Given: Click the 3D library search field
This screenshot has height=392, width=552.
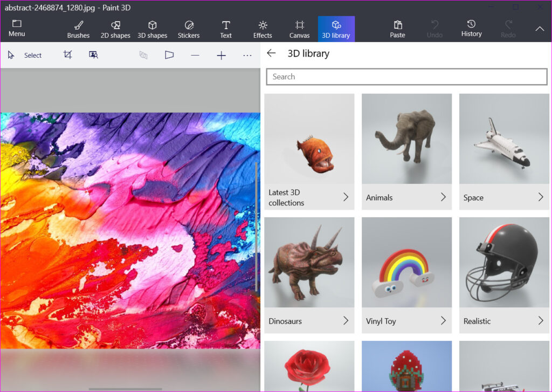Looking at the screenshot, I should 406,77.
